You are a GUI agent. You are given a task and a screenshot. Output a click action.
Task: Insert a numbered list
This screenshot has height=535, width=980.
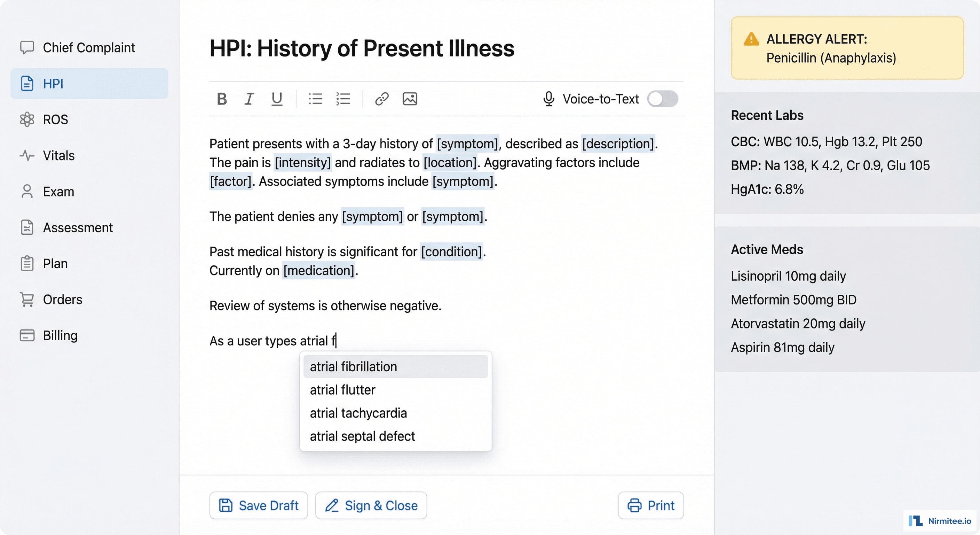tap(343, 99)
